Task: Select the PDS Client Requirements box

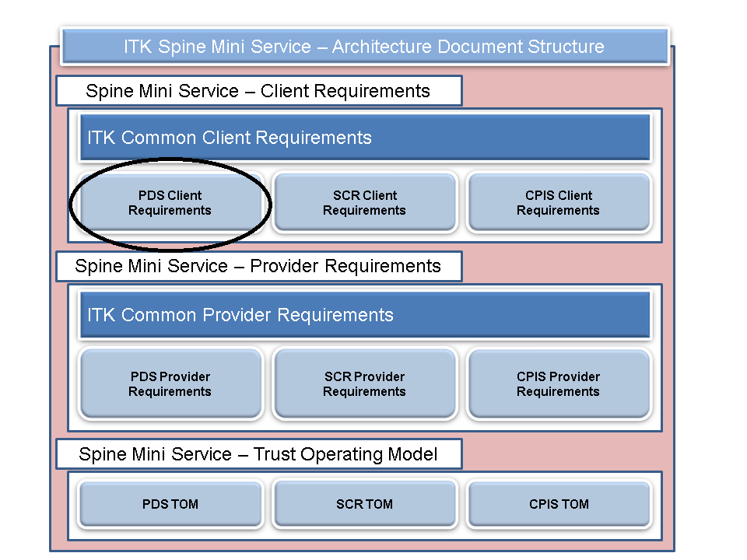Action: [170, 203]
